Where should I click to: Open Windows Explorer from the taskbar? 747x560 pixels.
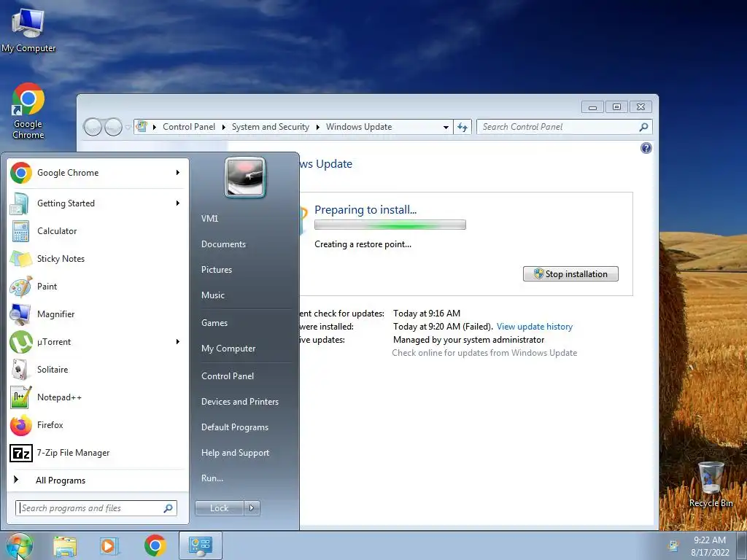(65, 545)
